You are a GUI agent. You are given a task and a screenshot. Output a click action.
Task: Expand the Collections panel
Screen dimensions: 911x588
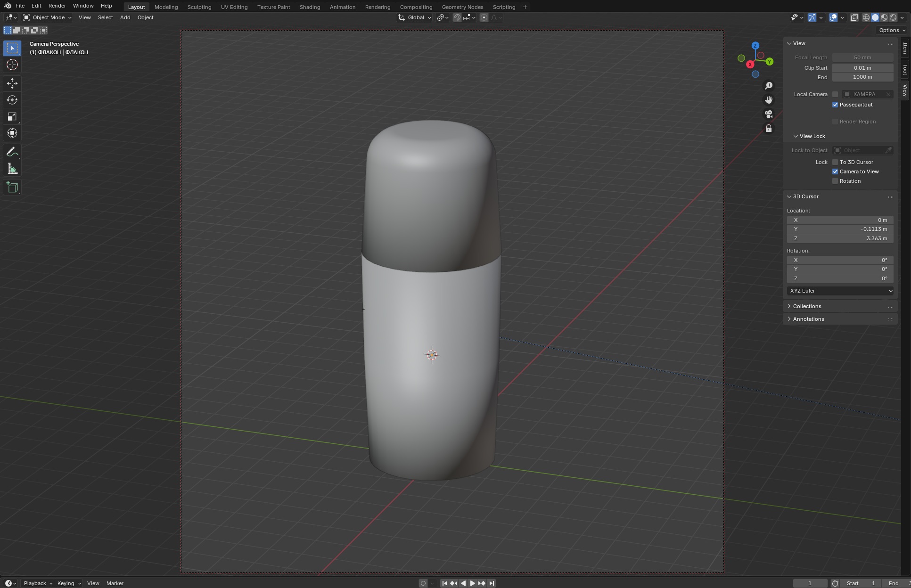[807, 306]
